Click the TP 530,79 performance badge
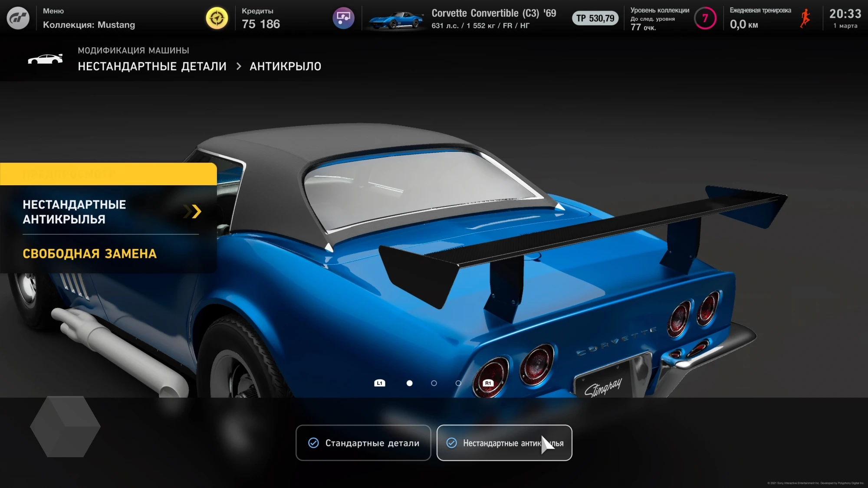 pos(595,18)
